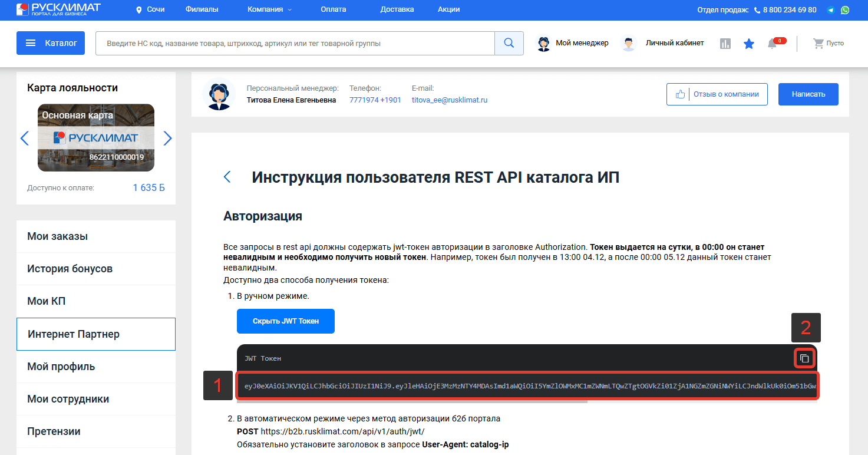This screenshot has width=868, height=455.
Task: Click Мой менеджер label
Action: click(582, 43)
